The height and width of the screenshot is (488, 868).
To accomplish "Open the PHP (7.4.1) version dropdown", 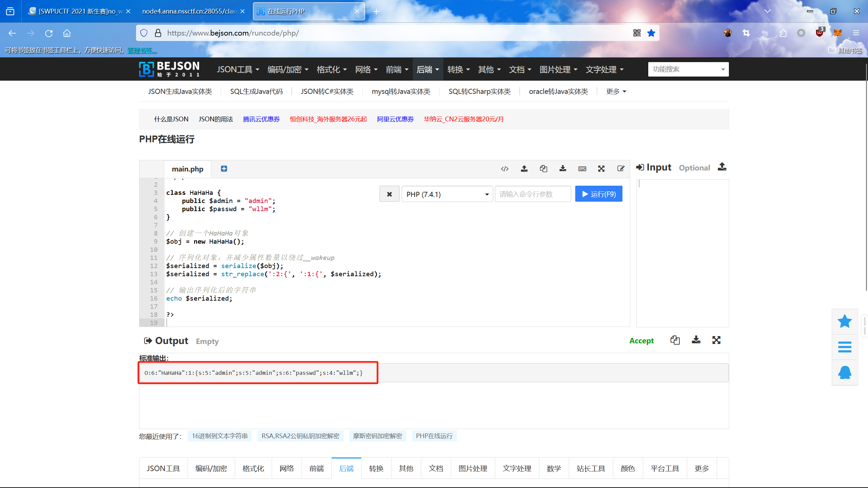I will (x=447, y=194).
